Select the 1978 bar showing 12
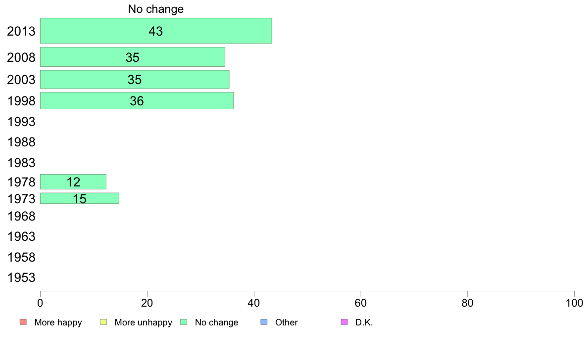 click(x=73, y=182)
